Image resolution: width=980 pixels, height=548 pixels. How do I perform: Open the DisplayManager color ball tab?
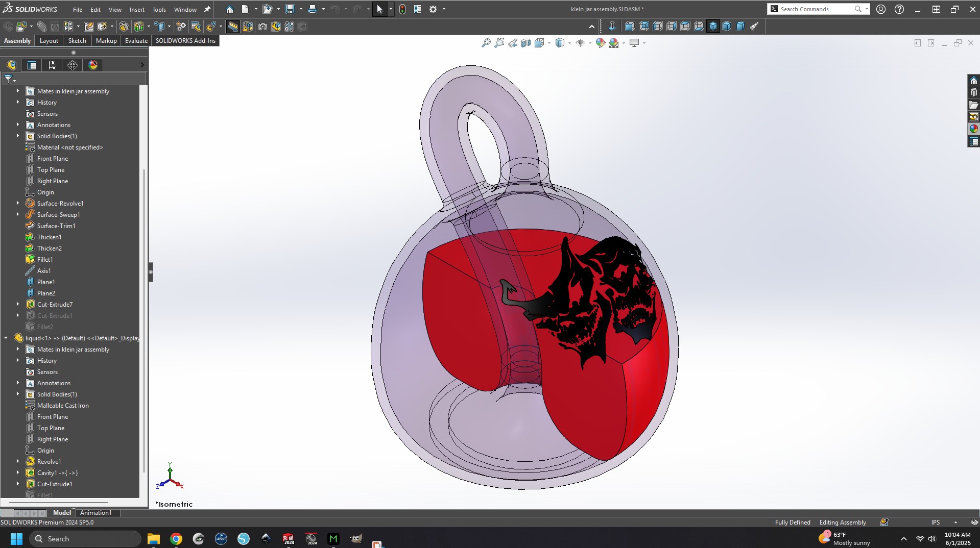[93, 65]
